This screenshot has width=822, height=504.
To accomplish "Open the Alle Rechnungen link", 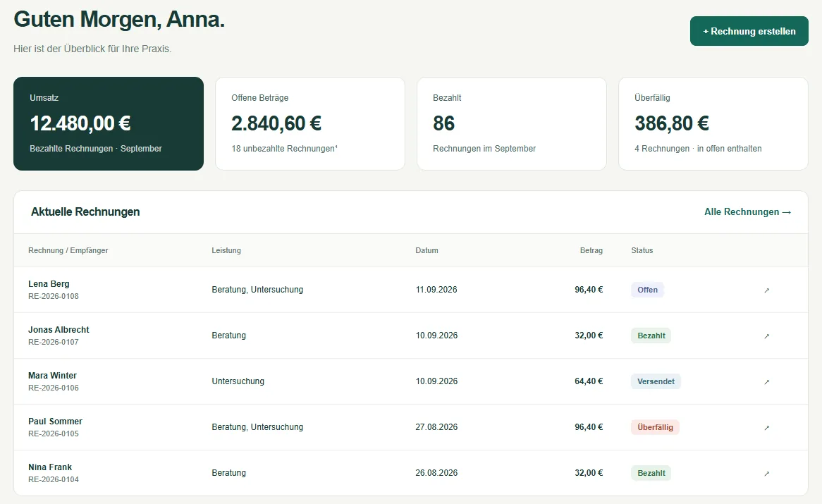I will point(747,211).
